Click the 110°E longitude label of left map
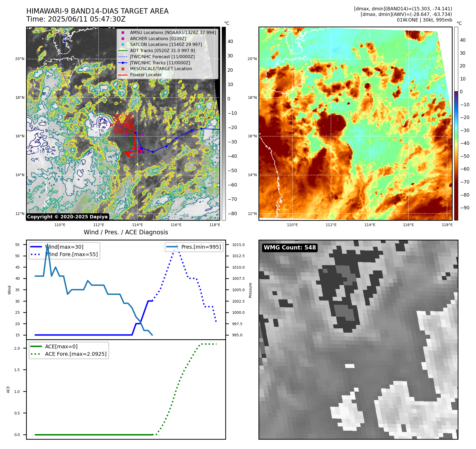Image resolution: width=476 pixels, height=449 pixels. coord(60,225)
